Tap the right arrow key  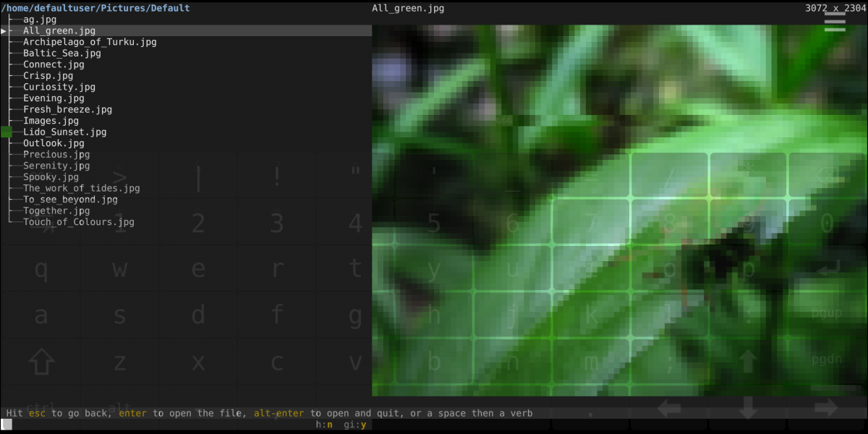click(x=826, y=409)
